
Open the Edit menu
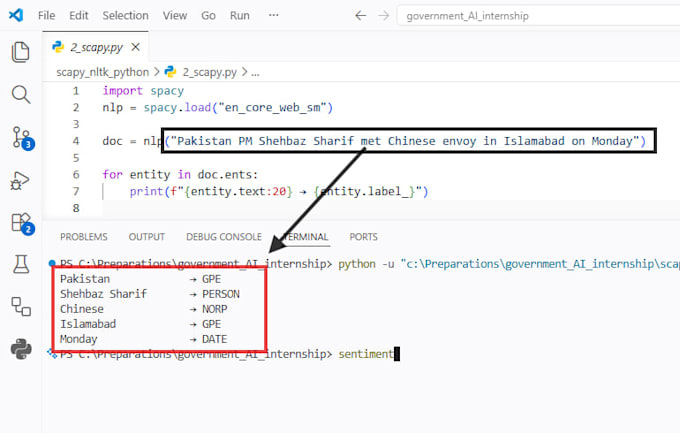click(x=78, y=16)
